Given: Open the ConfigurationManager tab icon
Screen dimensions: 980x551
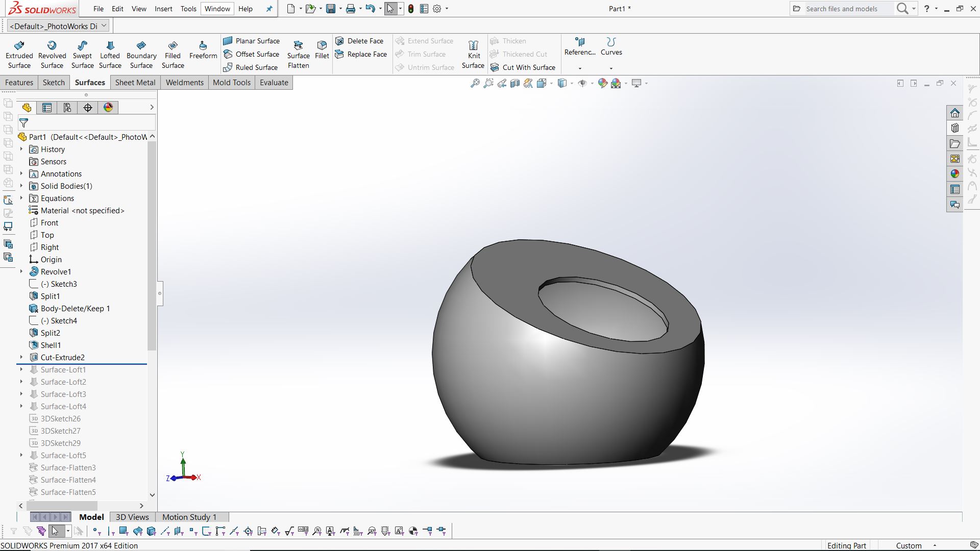Looking at the screenshot, I should 67,108.
